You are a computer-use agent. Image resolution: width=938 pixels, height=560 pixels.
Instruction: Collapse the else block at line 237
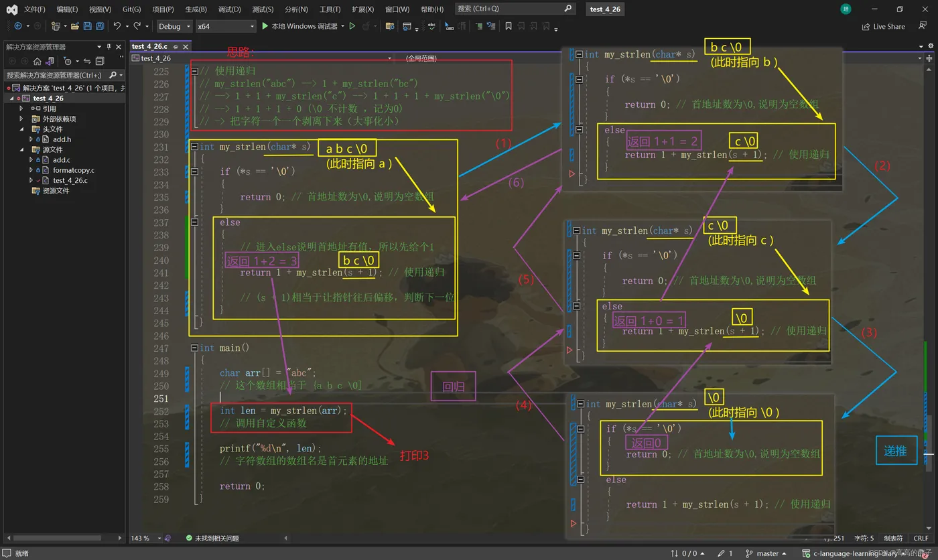pyautogui.click(x=194, y=222)
